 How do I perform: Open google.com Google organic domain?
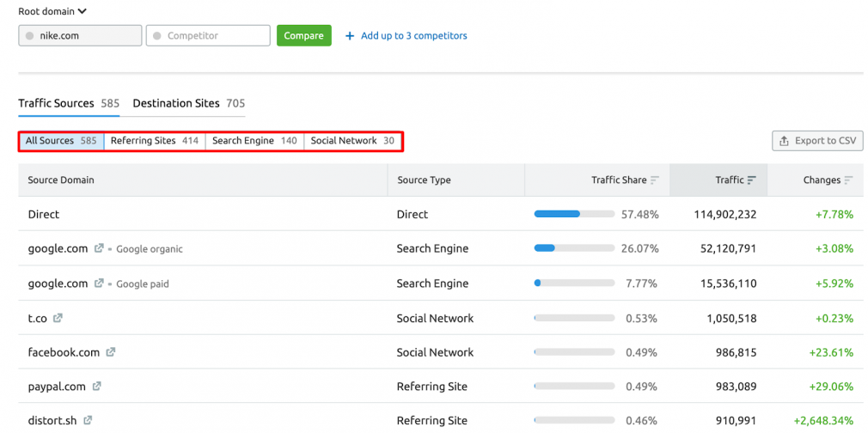58,248
